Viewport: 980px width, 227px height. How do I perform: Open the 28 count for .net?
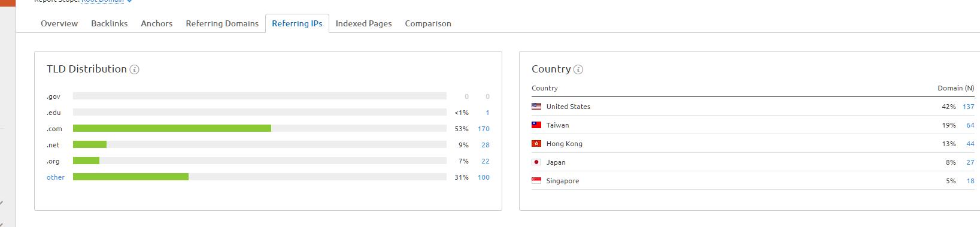coord(486,145)
